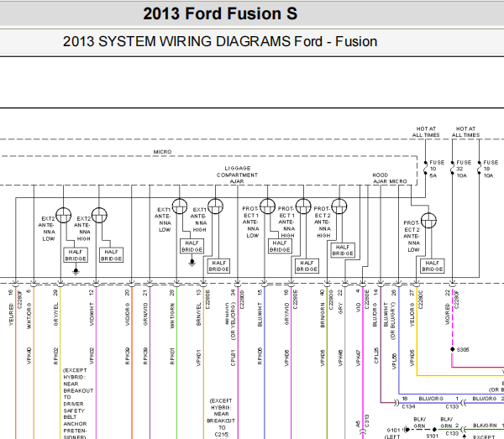Click the YEL/RED wire color label
Image resolution: width=504 pixels, height=439 pixels.
[11, 315]
